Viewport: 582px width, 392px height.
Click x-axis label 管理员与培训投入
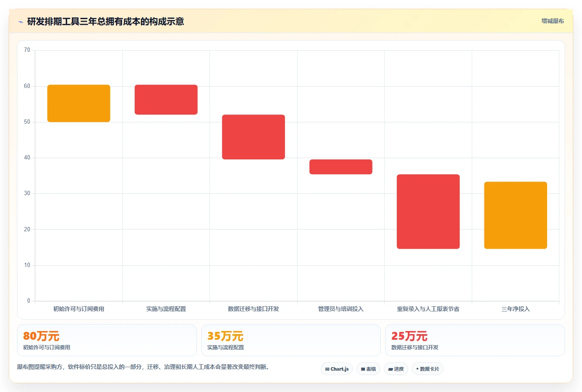click(x=341, y=309)
